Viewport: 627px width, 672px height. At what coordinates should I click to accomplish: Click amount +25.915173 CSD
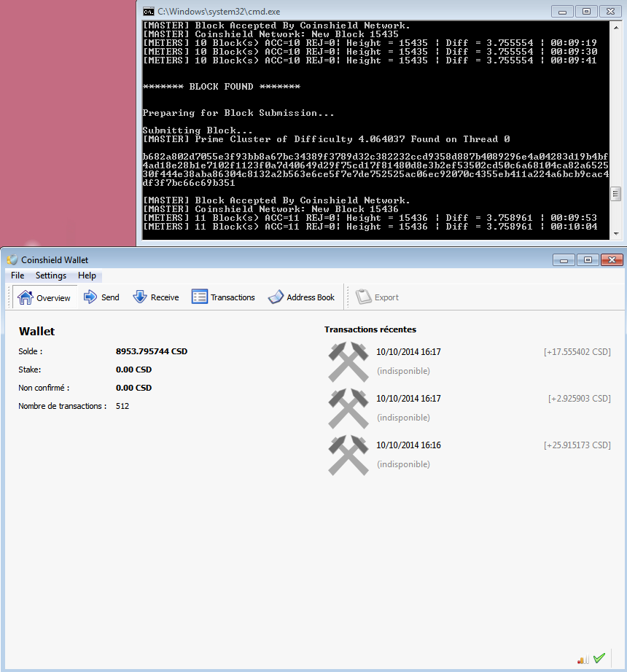577,445
